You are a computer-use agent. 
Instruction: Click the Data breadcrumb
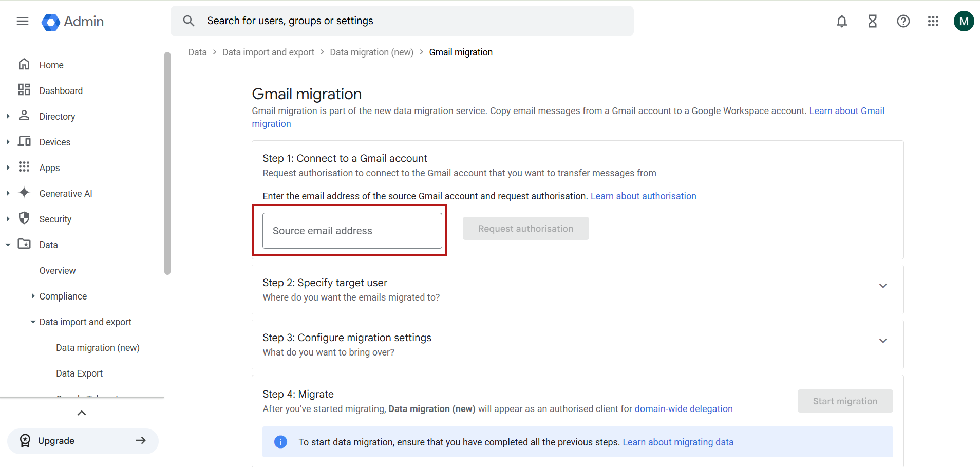point(197,52)
